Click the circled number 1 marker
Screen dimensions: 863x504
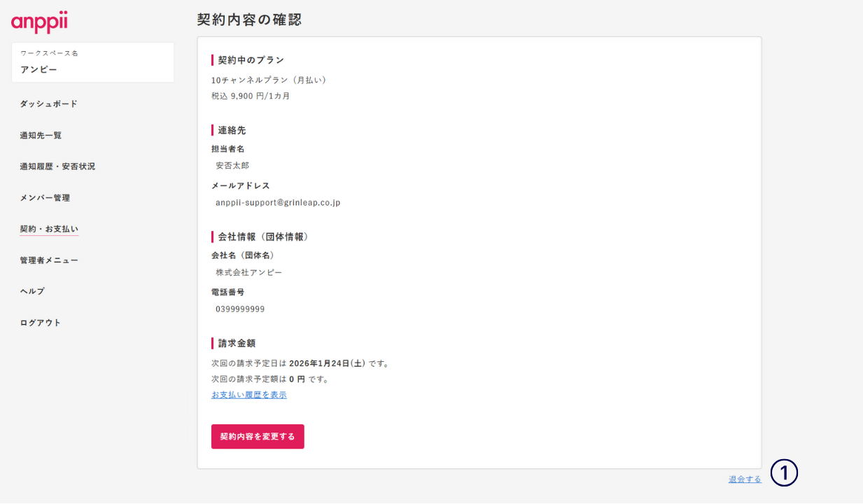[784, 473]
